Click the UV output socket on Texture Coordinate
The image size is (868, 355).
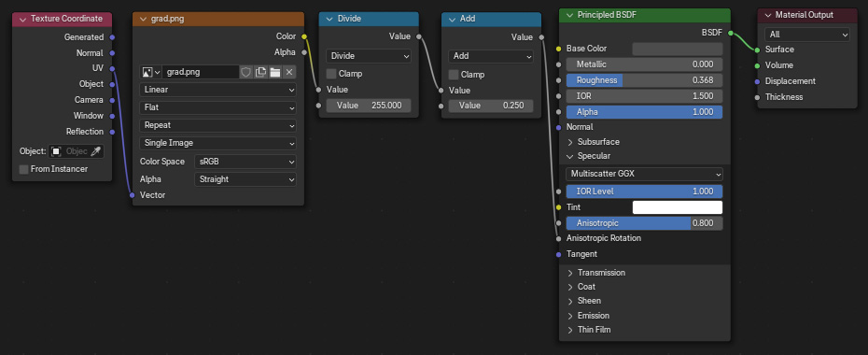[x=112, y=69]
